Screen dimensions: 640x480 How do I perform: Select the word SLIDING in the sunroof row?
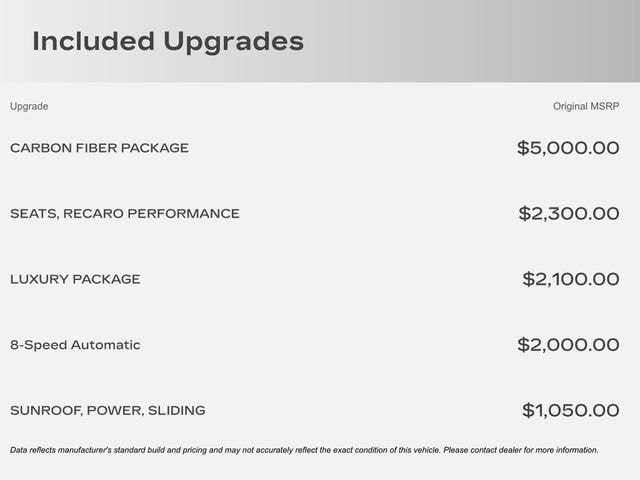(x=177, y=411)
